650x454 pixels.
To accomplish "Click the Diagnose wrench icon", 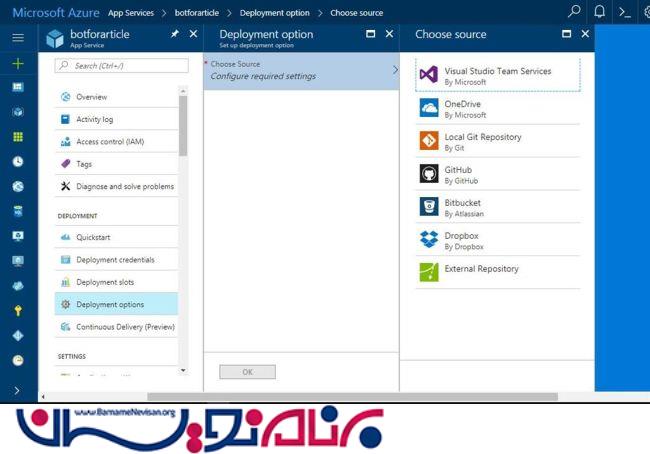I will 65,186.
